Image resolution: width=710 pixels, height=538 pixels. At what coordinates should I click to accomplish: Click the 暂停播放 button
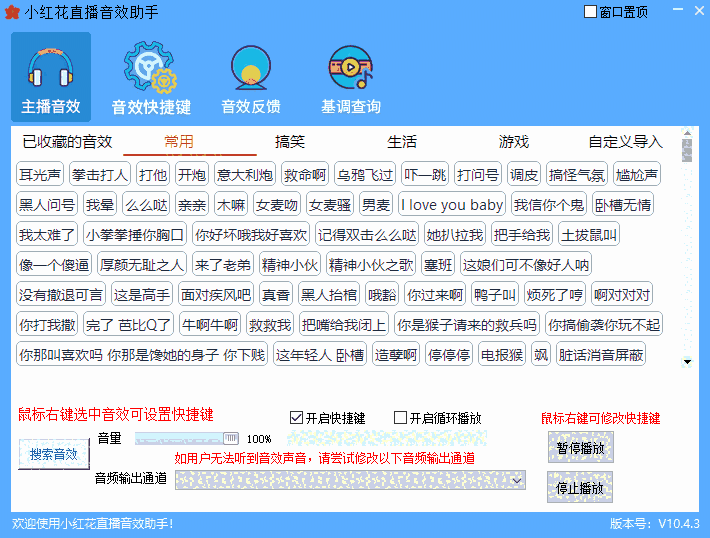pyautogui.click(x=580, y=447)
